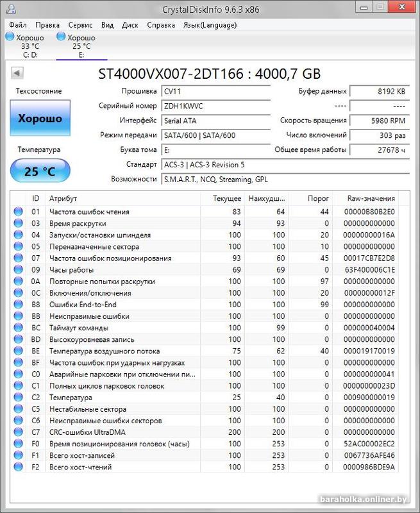
Task: Select the C: D: disk health orb
Action: coord(10,37)
